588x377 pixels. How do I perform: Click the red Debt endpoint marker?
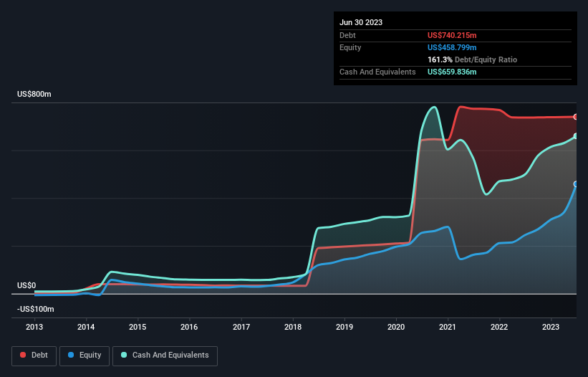tap(576, 117)
